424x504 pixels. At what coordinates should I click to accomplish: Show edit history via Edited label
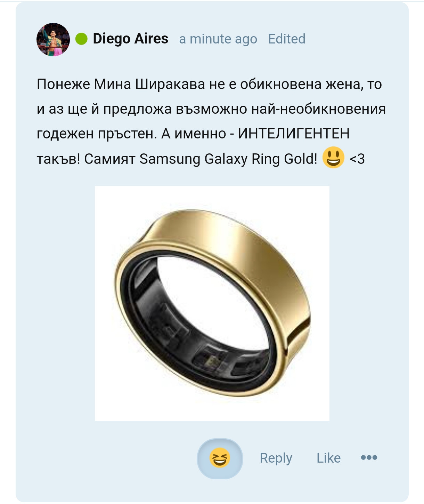pyautogui.click(x=287, y=39)
